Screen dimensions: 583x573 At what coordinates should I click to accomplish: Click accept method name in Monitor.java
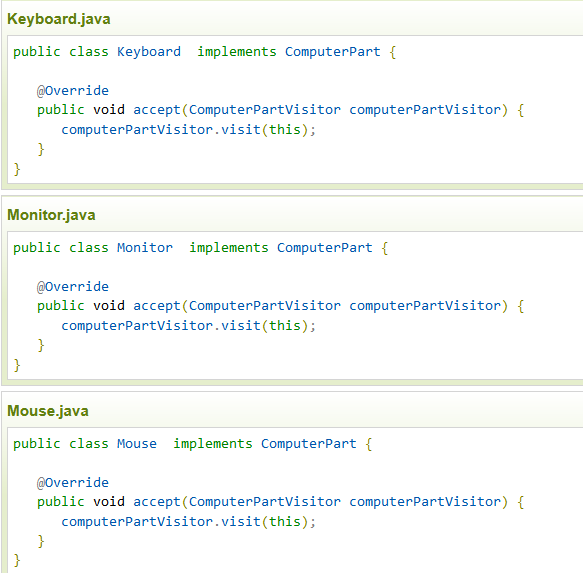pyautogui.click(x=157, y=306)
